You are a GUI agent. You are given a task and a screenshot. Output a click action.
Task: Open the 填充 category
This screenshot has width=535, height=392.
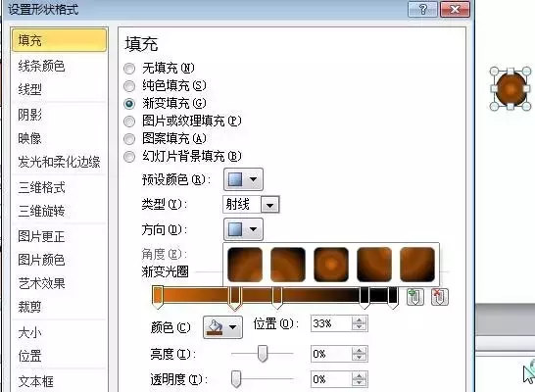[x=60, y=40]
